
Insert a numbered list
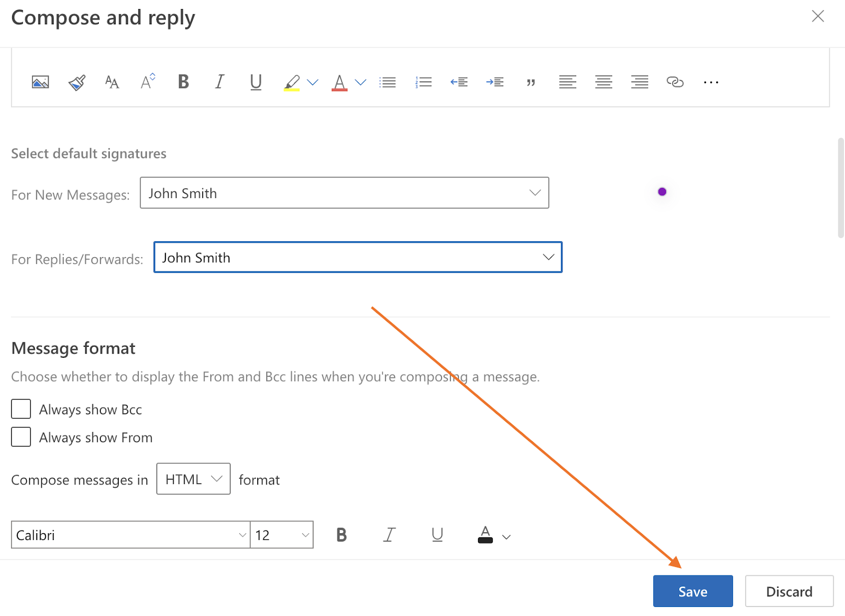pyautogui.click(x=424, y=82)
